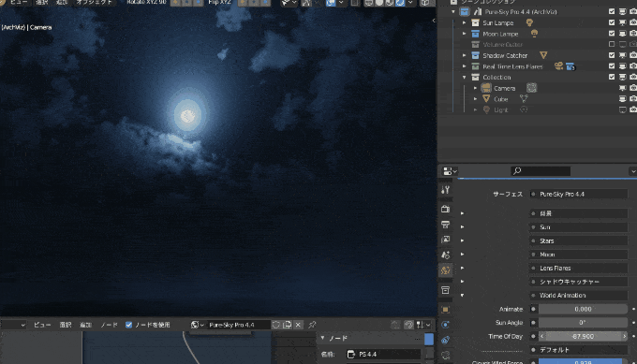Duplicate the Pure-Sky Pro 4.4 world datablock
Image resolution: width=637 pixels, height=364 pixels.
[x=288, y=325]
